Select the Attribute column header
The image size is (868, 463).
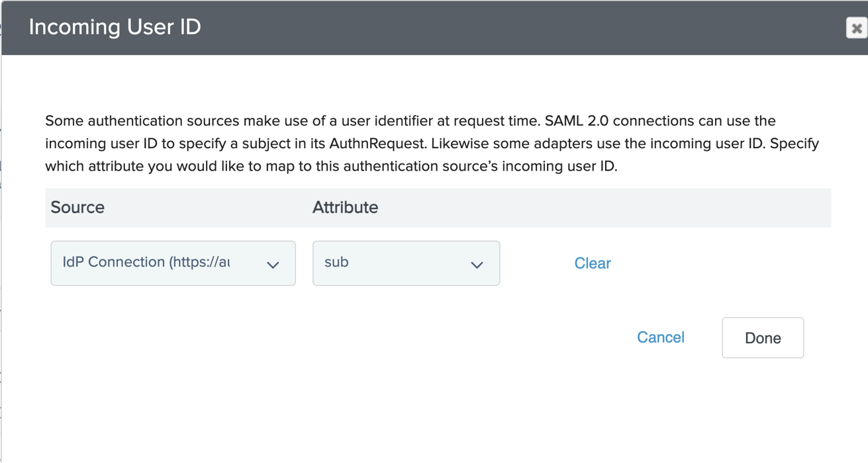345,208
